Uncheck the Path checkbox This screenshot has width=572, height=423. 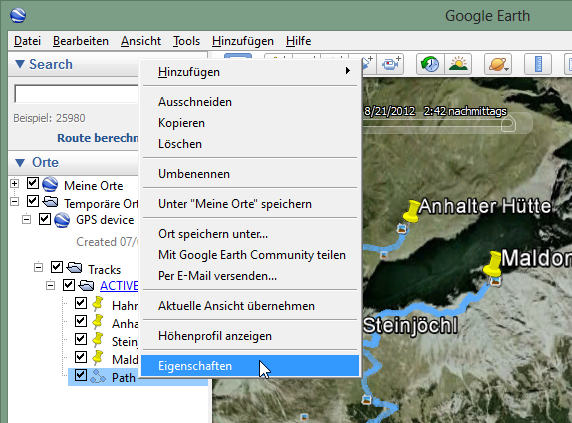coord(81,375)
